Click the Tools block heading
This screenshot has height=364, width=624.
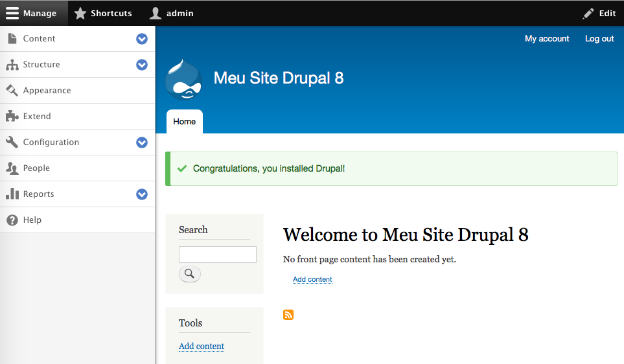tap(191, 323)
